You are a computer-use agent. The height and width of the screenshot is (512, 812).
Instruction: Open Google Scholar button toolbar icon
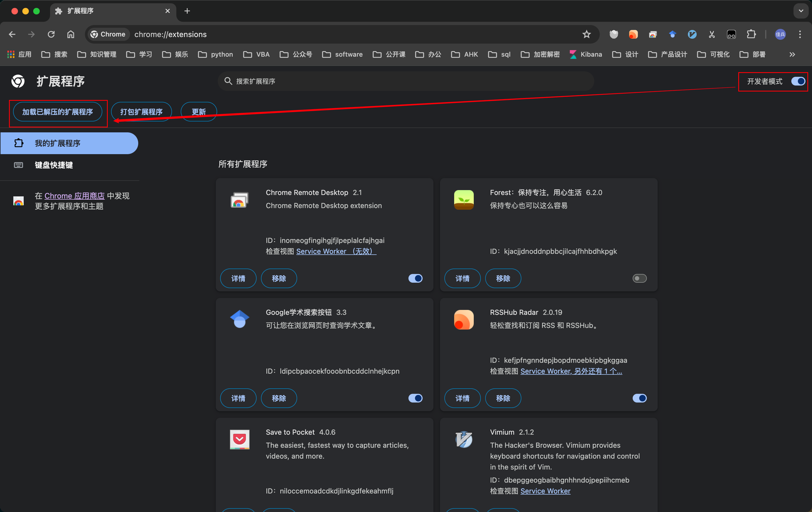tap(672, 34)
